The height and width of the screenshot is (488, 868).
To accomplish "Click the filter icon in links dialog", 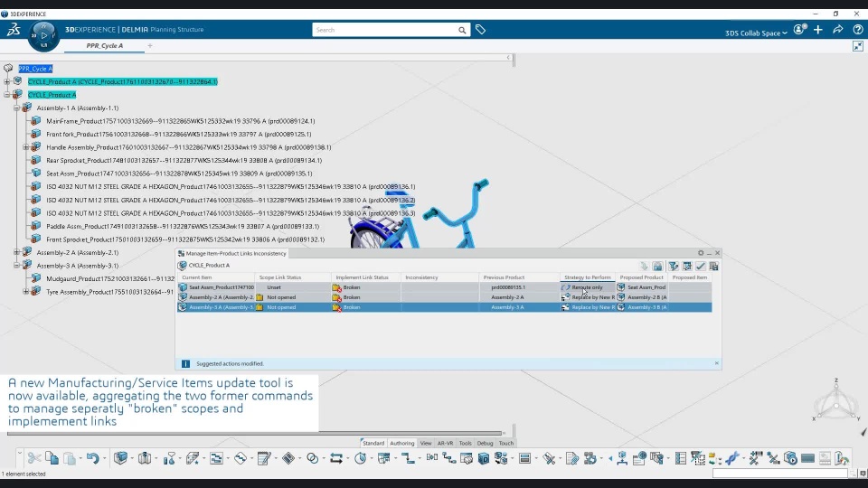I will (673, 266).
